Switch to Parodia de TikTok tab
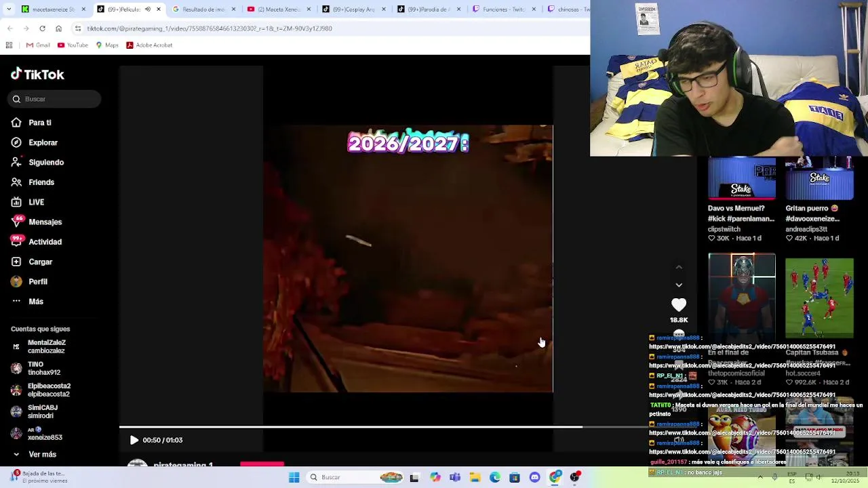 click(427, 9)
